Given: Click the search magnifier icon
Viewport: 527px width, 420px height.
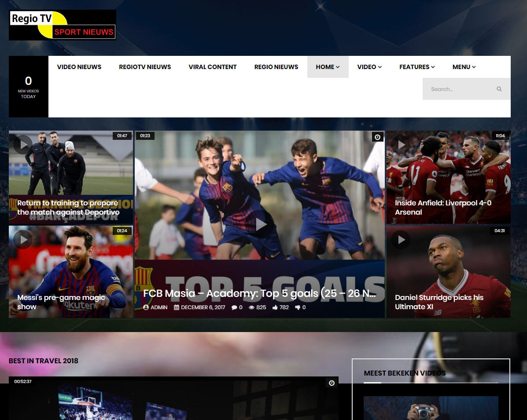Looking at the screenshot, I should click(x=499, y=89).
